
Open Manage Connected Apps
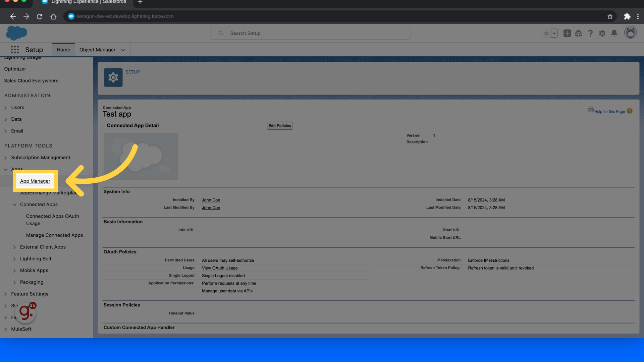[x=54, y=235]
